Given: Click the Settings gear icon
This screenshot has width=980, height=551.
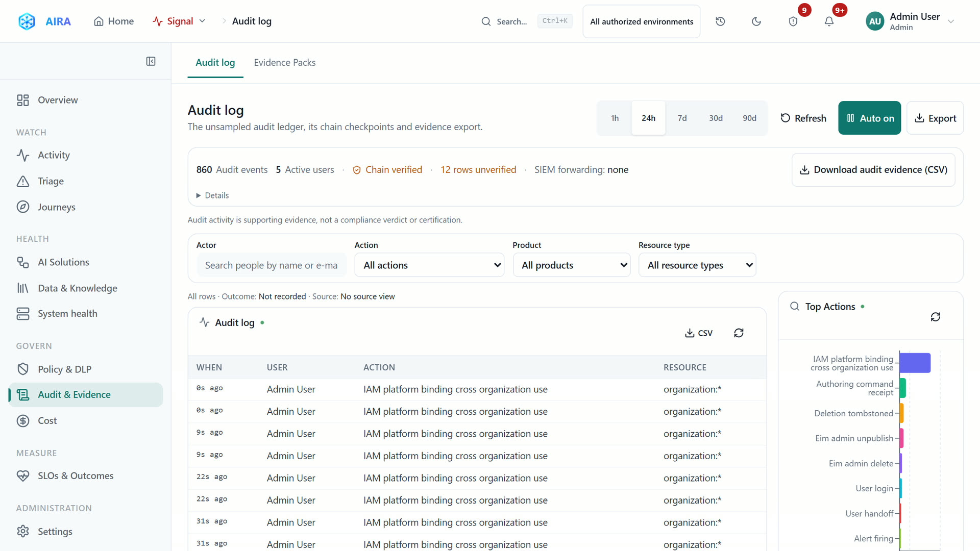Looking at the screenshot, I should pyautogui.click(x=23, y=532).
